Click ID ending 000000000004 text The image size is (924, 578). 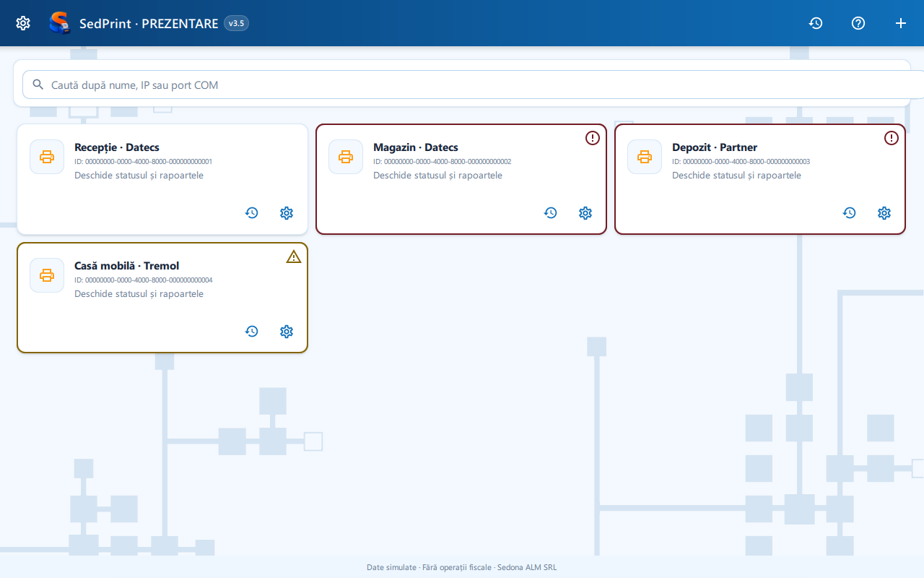click(x=143, y=280)
